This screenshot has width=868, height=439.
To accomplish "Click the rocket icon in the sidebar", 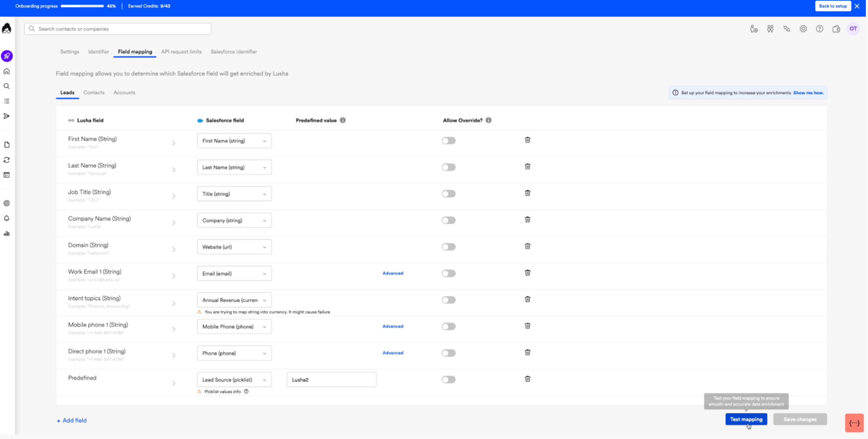I will [7, 56].
